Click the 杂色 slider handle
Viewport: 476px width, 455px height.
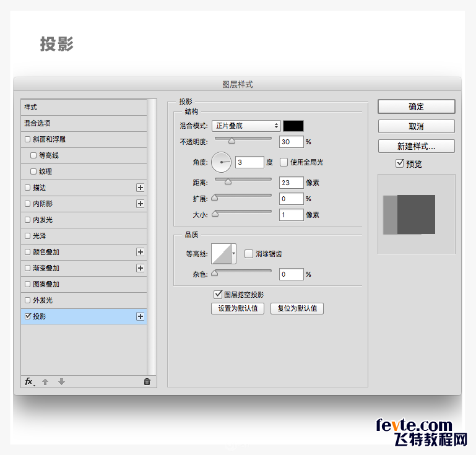215,273
